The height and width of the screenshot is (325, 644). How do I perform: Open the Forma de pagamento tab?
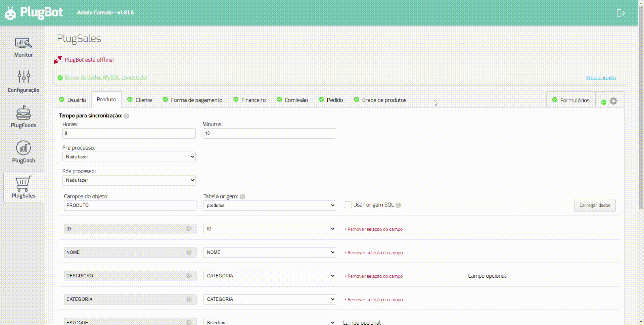click(x=193, y=100)
